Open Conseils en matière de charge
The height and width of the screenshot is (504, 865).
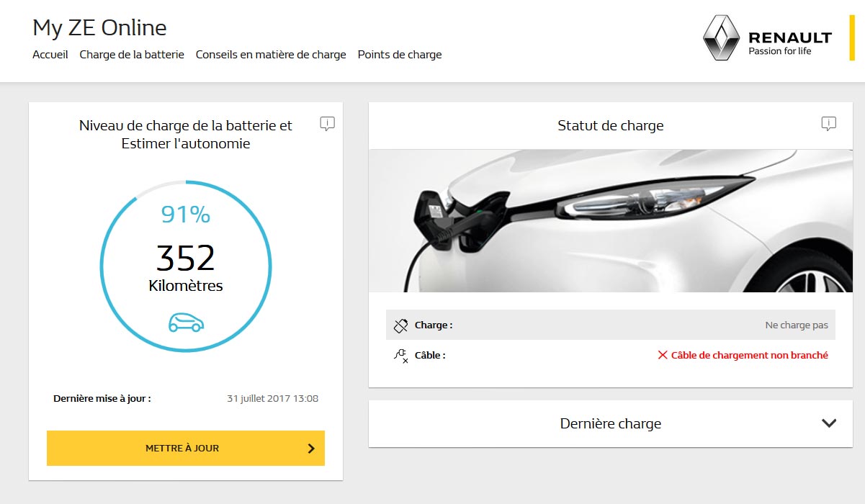tap(271, 55)
